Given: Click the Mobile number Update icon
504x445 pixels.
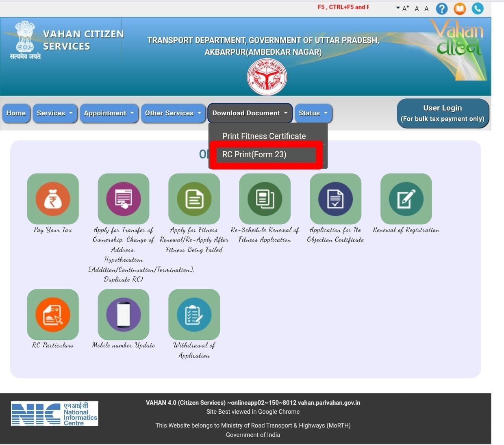Looking at the screenshot, I should click(124, 315).
